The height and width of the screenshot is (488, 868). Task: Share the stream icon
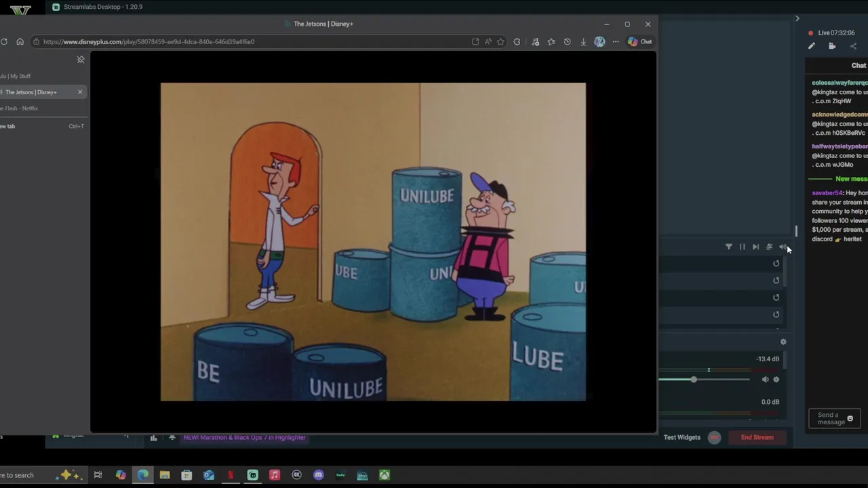coord(853,46)
